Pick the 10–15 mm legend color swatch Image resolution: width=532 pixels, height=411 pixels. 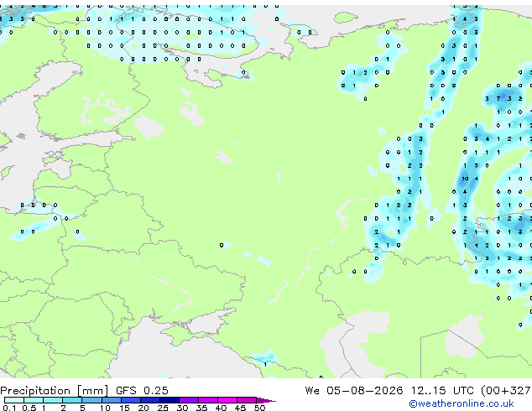(x=112, y=400)
